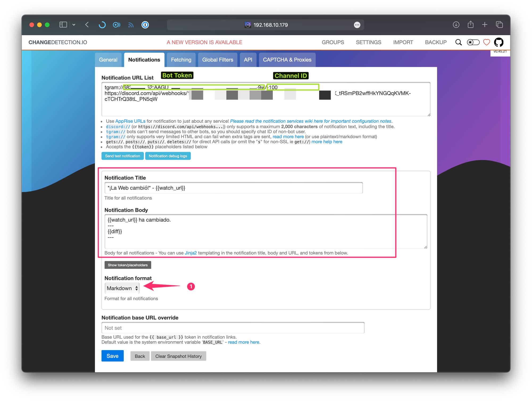Open the Notification format Markdown dropdown

pos(122,288)
